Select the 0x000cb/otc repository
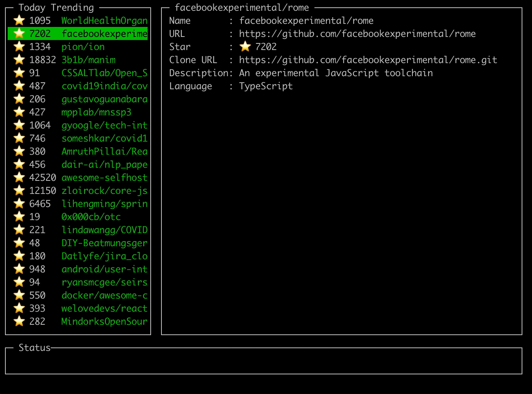This screenshot has height=394, width=532. (78, 217)
